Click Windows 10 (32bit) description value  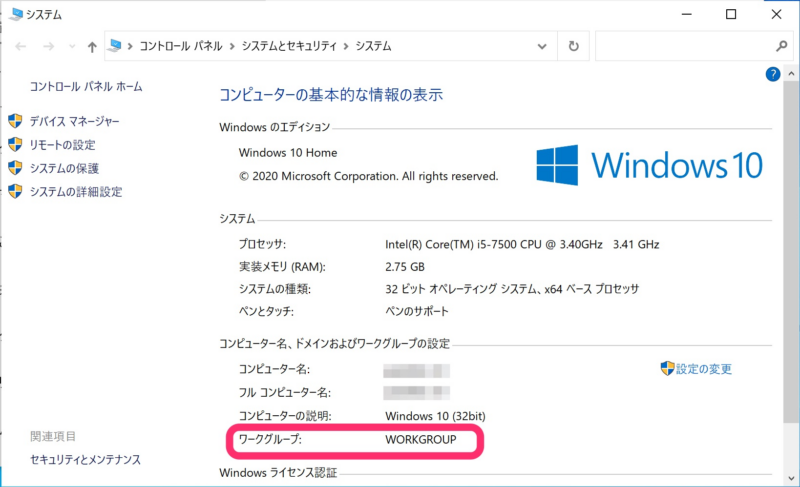[x=435, y=416]
